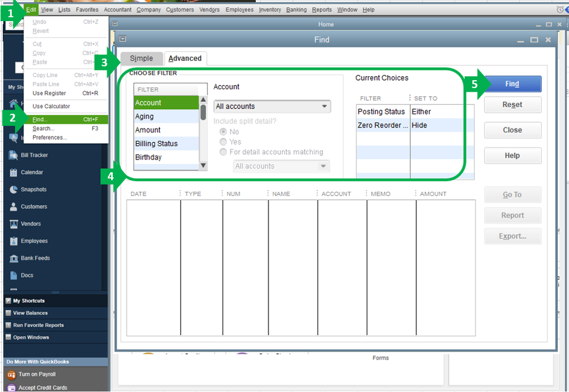Select the Billing Status filter

pos(166,143)
